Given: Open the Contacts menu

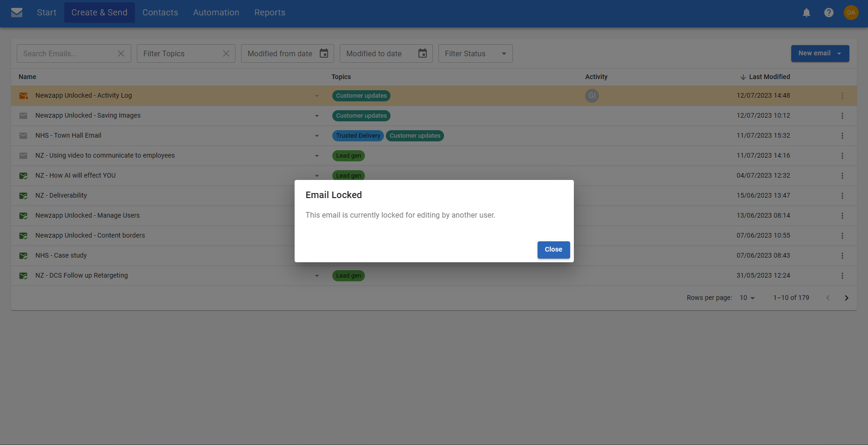Looking at the screenshot, I should (160, 13).
